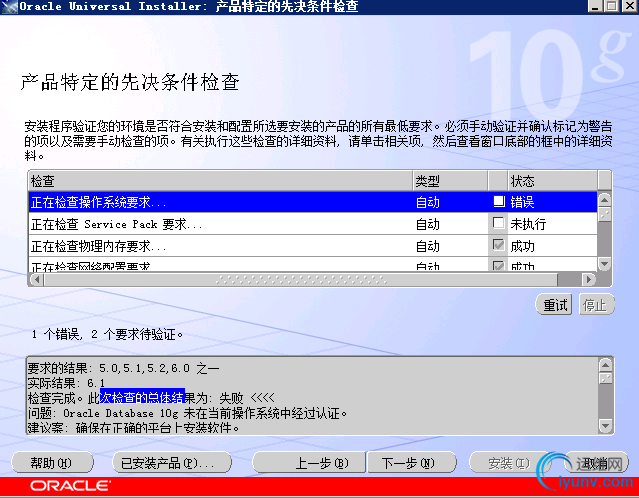Click the installer title bar icon

click(9, 7)
